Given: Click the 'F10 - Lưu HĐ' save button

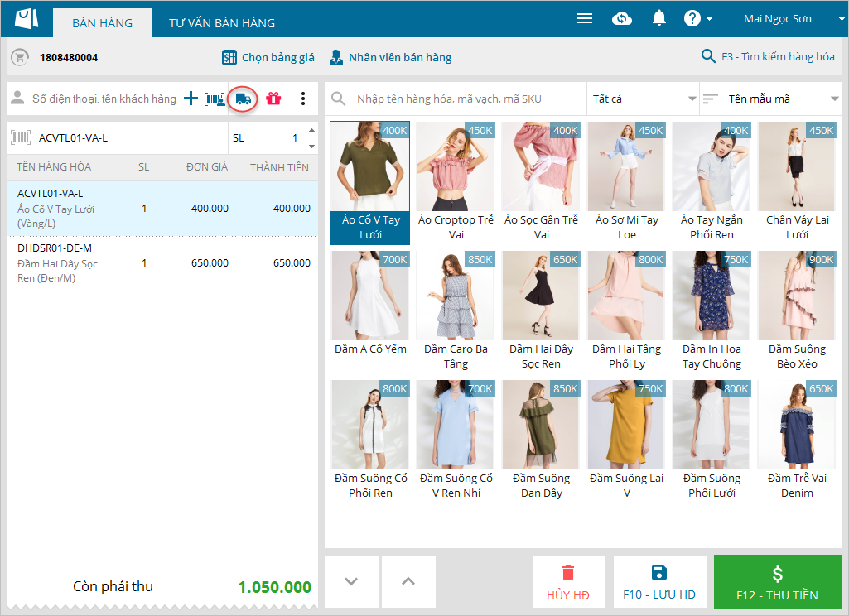Looking at the screenshot, I should point(659,583).
